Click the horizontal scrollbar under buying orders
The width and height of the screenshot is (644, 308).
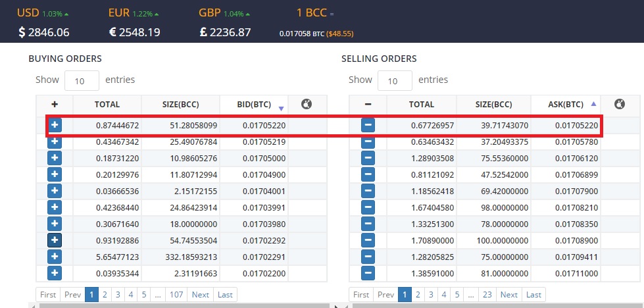click(178, 305)
